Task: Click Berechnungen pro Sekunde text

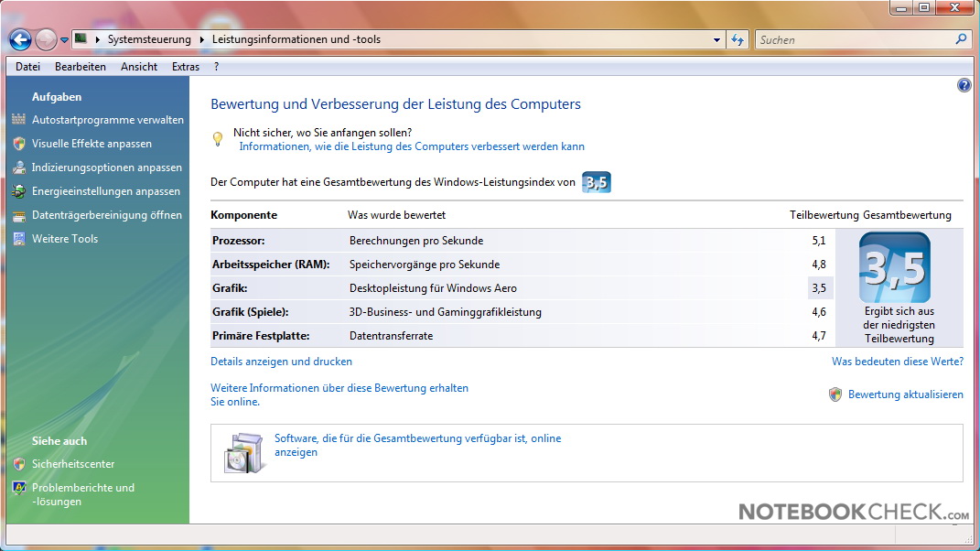Action: coord(416,240)
